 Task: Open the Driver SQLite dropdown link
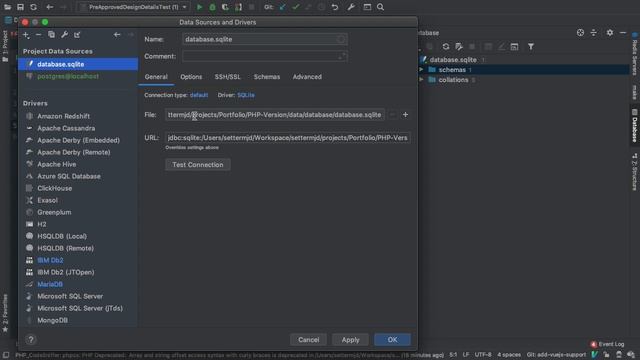coord(246,95)
